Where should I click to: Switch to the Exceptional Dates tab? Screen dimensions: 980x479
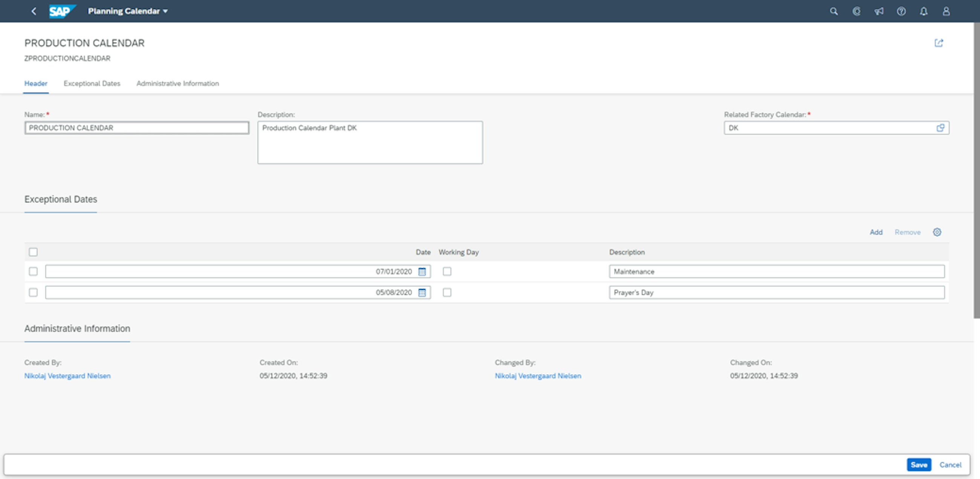click(92, 83)
